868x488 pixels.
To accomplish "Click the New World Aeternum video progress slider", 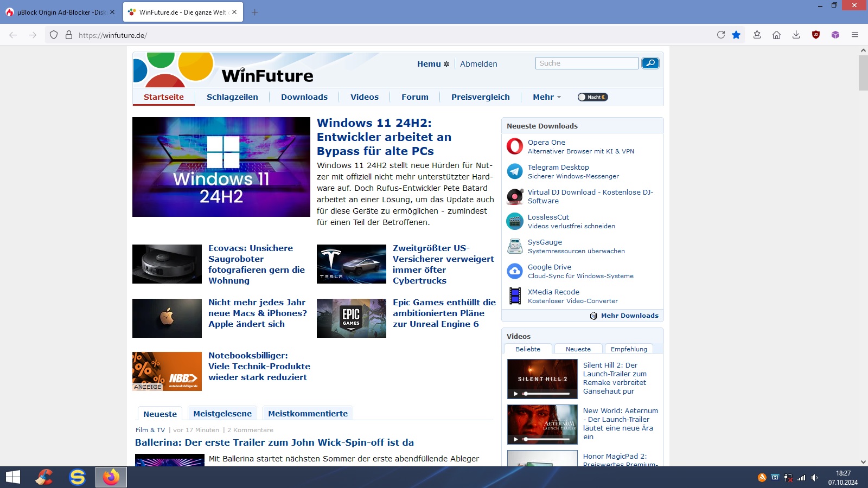I will coord(546,439).
